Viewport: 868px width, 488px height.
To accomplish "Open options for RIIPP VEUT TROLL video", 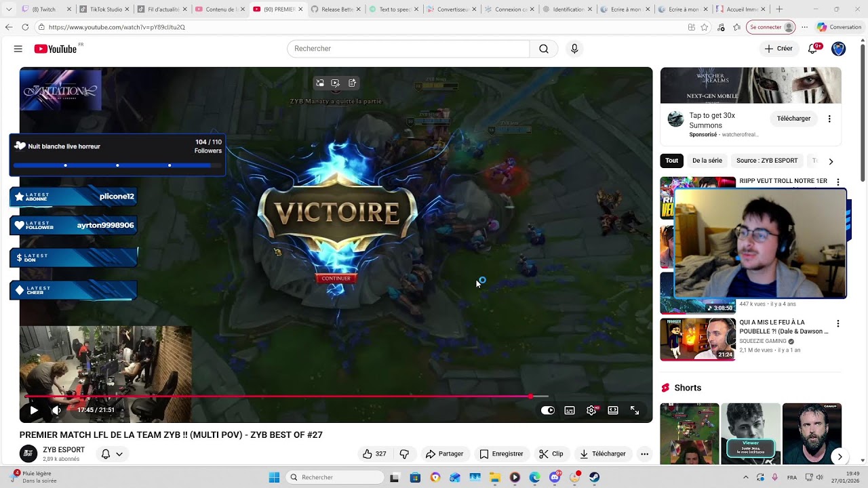I will (838, 182).
